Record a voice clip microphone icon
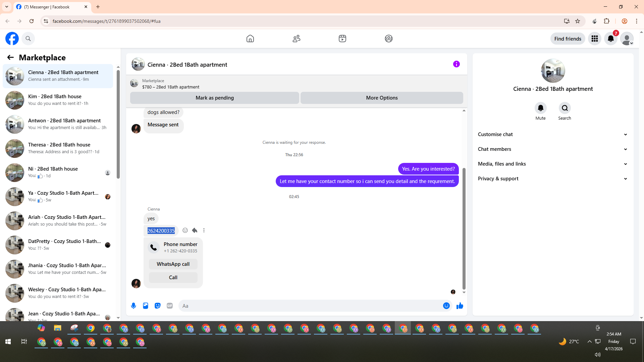The height and width of the screenshot is (362, 644). [x=133, y=306]
